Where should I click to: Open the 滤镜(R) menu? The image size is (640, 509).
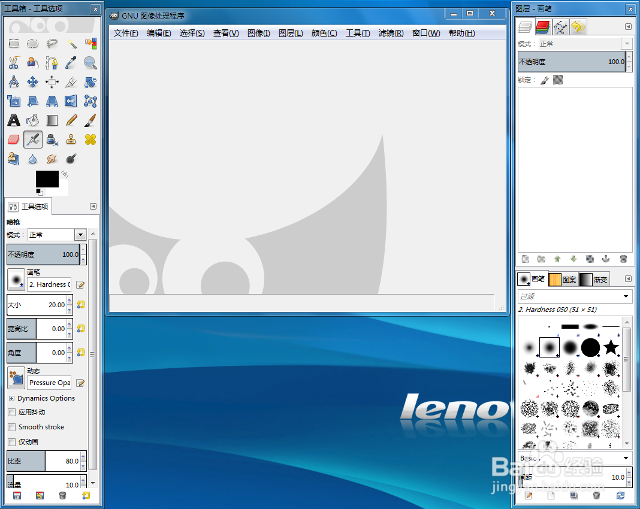point(391,33)
